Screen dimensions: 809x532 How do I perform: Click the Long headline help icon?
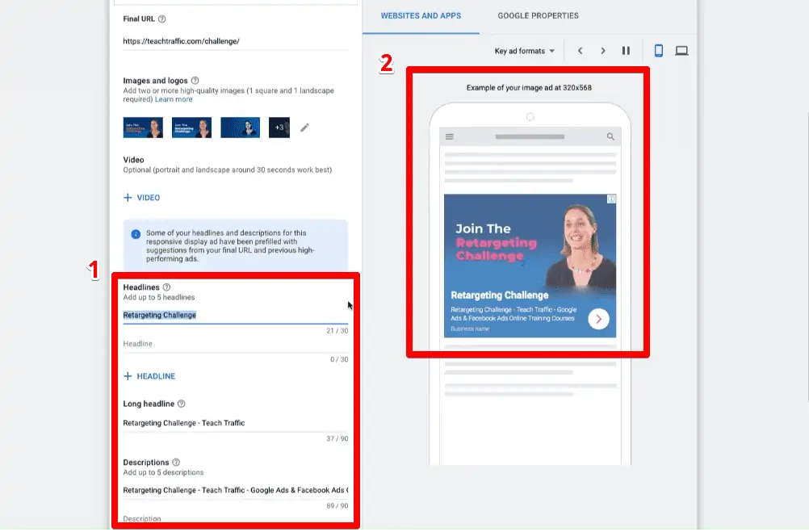(181, 404)
